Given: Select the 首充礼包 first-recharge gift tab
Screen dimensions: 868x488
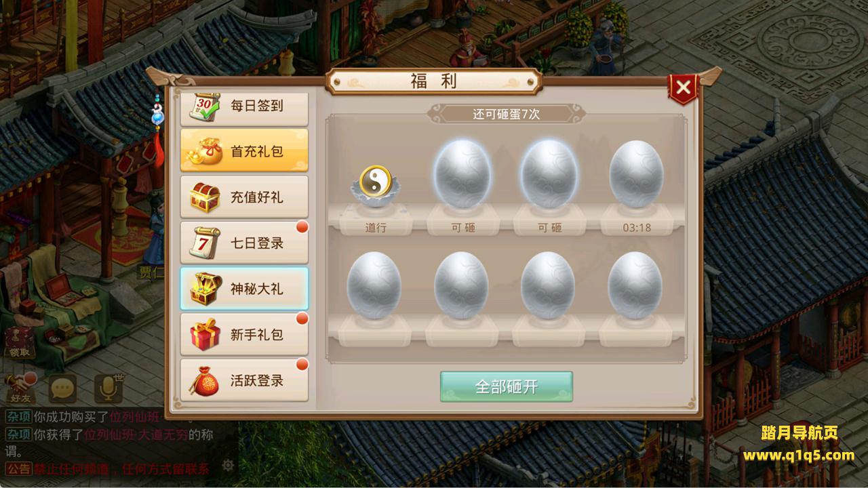Looking at the screenshot, I should pyautogui.click(x=244, y=151).
